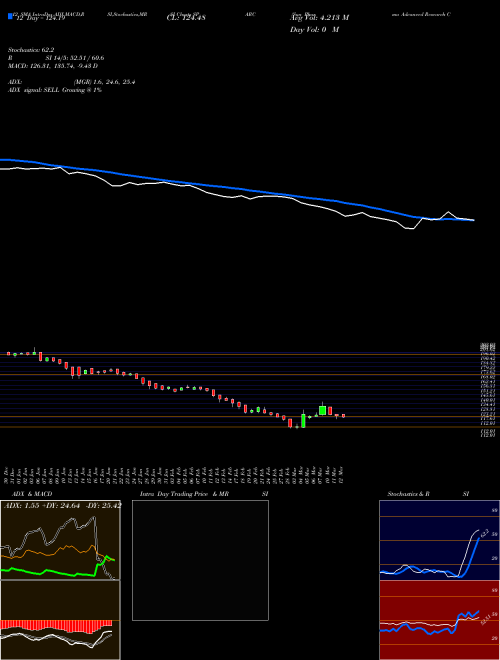
Task: Open the Stochastics & RSI panel title
Action: (x=428, y=494)
